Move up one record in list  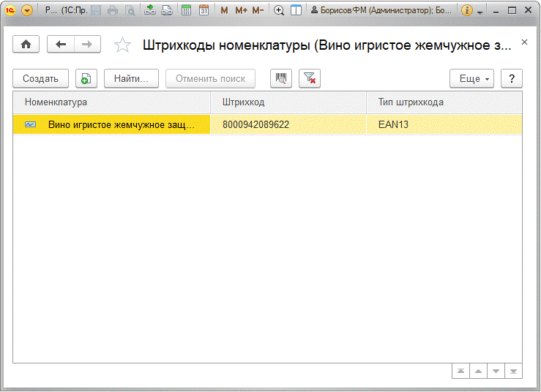(478, 371)
